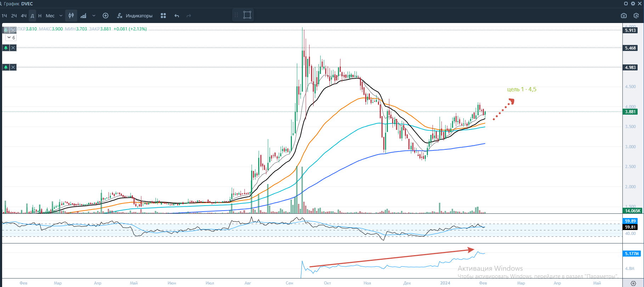Click the current price 3.881 label
644x287 pixels.
(x=630, y=112)
